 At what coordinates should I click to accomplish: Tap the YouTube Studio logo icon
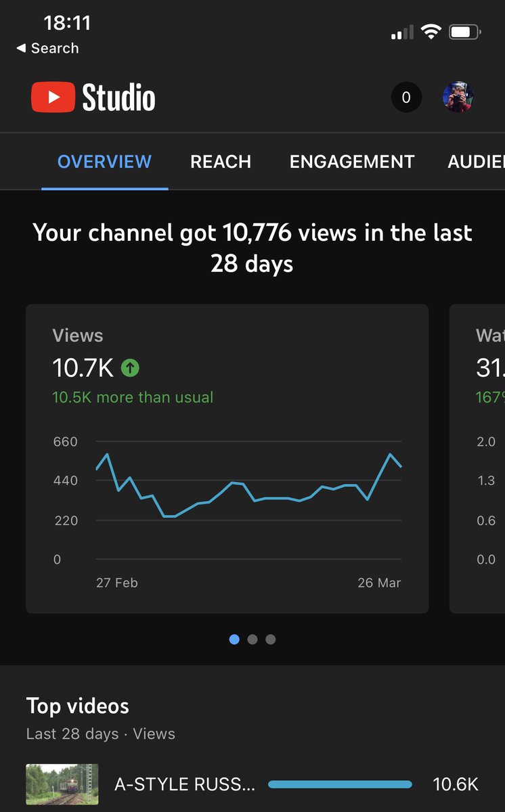[x=53, y=97]
